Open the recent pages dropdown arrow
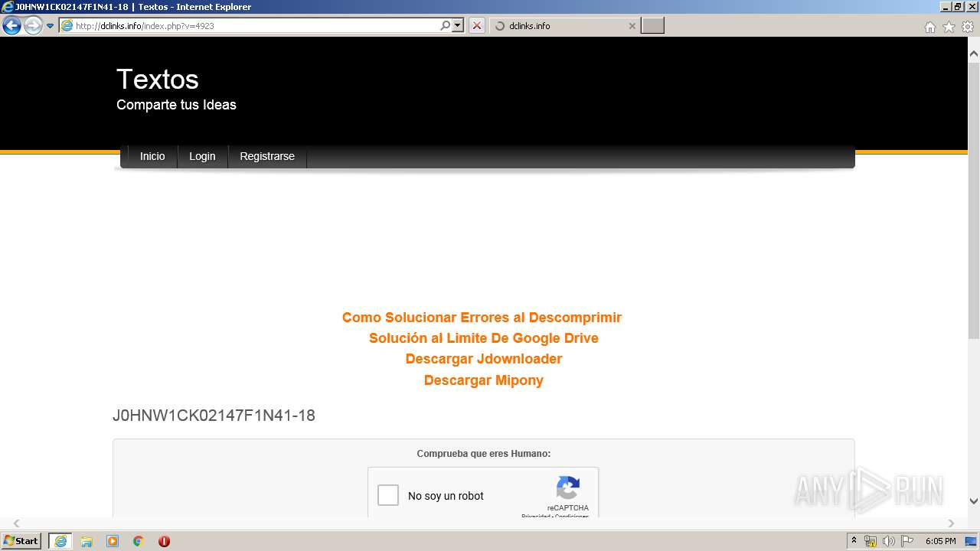The image size is (980, 551). [x=51, y=26]
